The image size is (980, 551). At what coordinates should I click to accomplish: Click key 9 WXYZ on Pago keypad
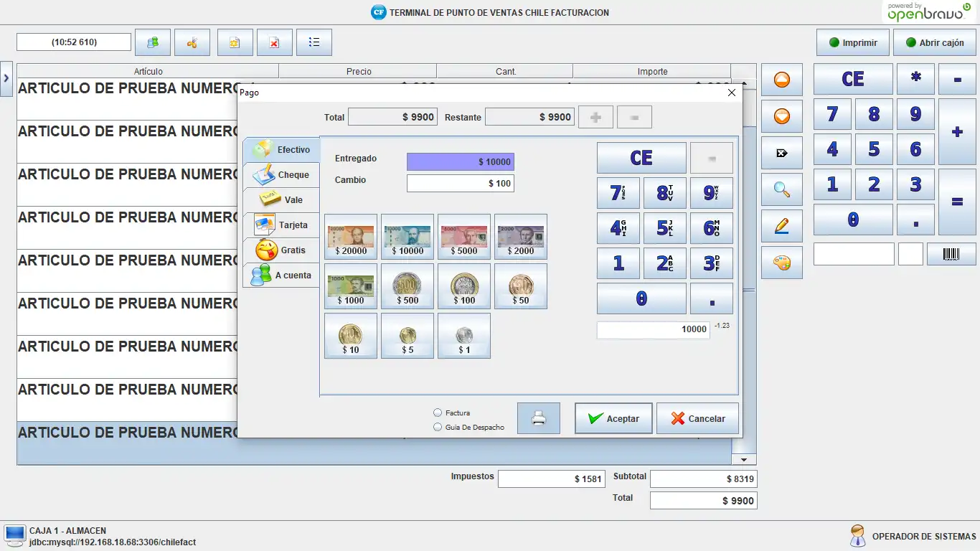coord(712,193)
